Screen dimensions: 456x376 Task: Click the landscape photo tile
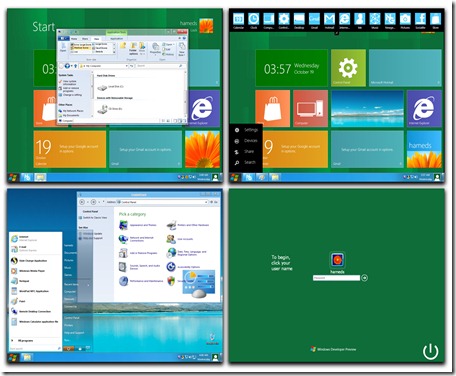367,108
